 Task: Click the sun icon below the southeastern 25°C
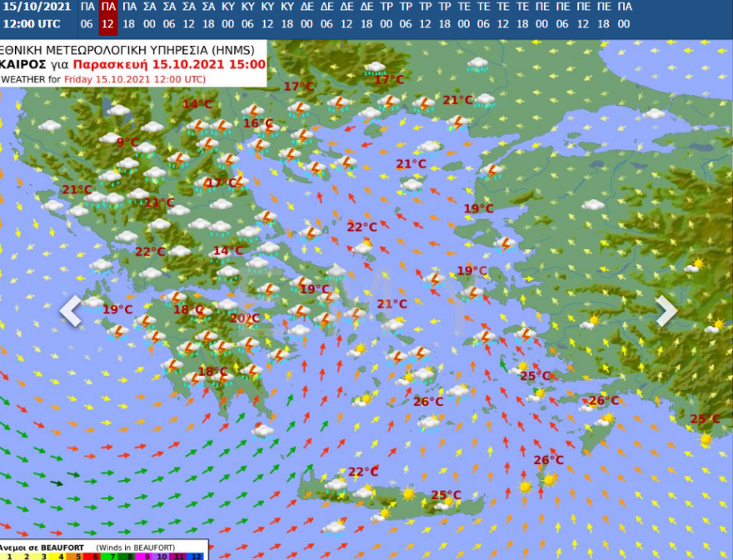(706, 438)
